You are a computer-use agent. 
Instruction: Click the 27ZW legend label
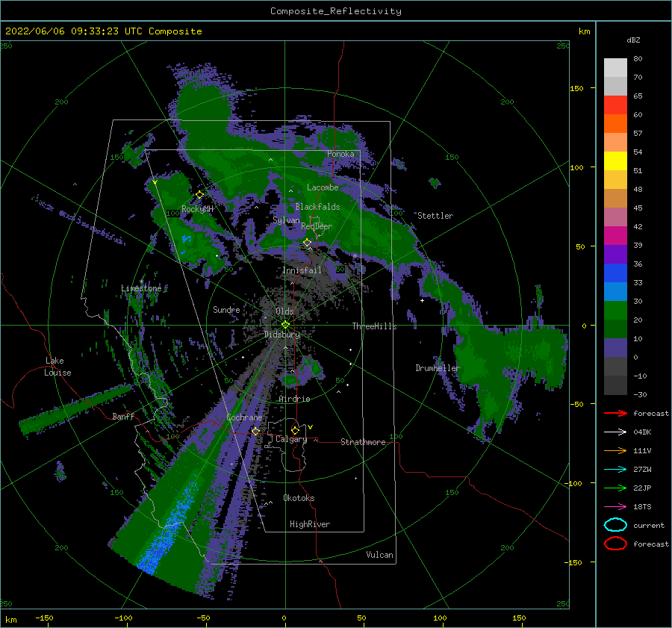[x=642, y=470]
